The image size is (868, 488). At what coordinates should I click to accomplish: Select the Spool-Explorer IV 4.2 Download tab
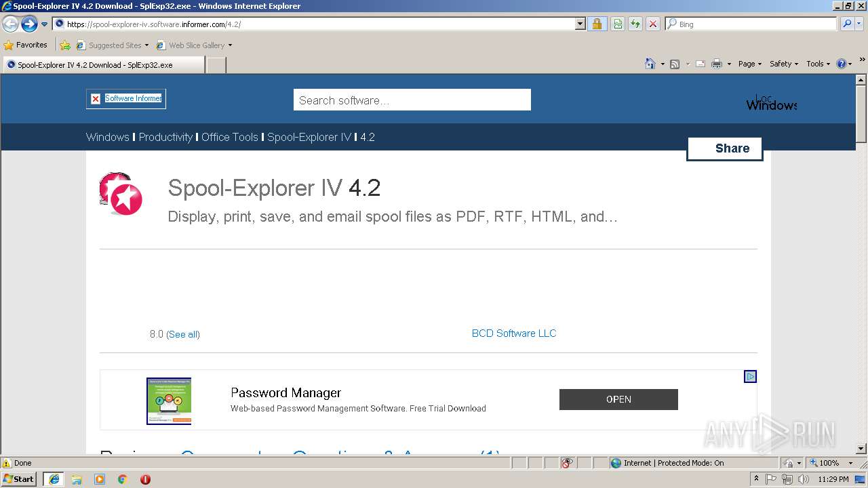click(x=103, y=65)
